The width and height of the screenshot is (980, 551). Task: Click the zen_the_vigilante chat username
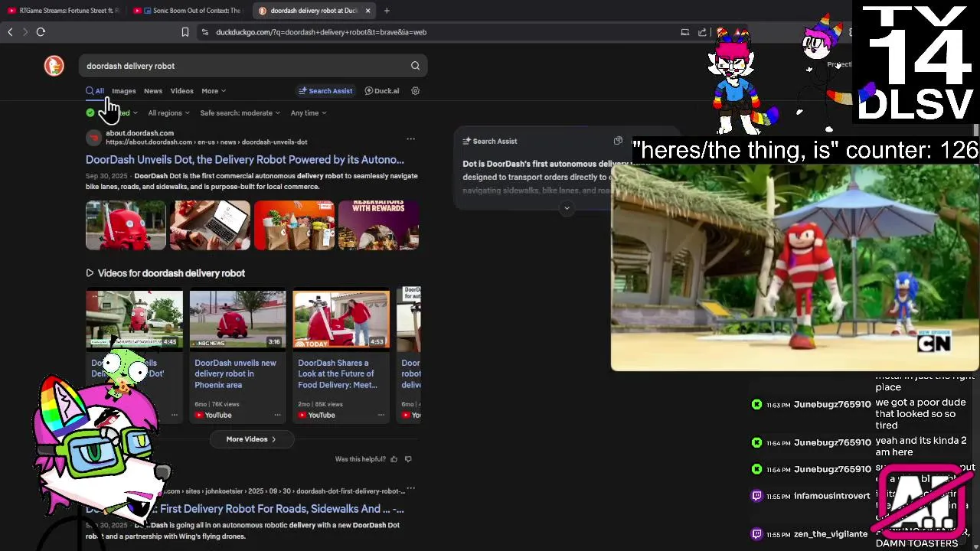(x=831, y=534)
